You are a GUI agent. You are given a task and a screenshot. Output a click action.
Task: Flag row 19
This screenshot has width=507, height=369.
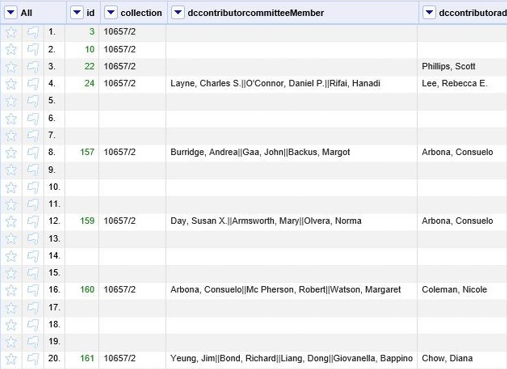tap(33, 342)
